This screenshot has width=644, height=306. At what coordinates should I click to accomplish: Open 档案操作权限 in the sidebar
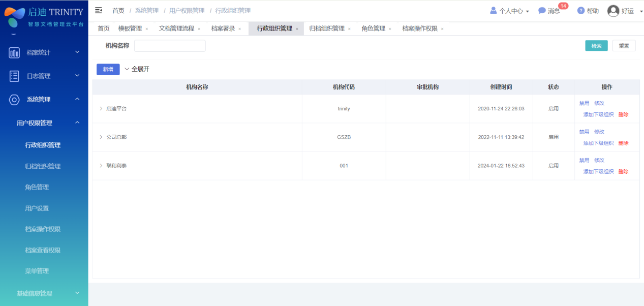(43, 229)
